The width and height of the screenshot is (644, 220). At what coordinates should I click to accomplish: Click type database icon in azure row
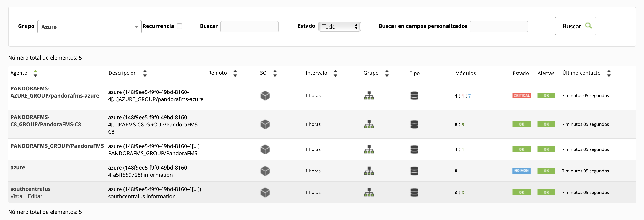coord(414,171)
